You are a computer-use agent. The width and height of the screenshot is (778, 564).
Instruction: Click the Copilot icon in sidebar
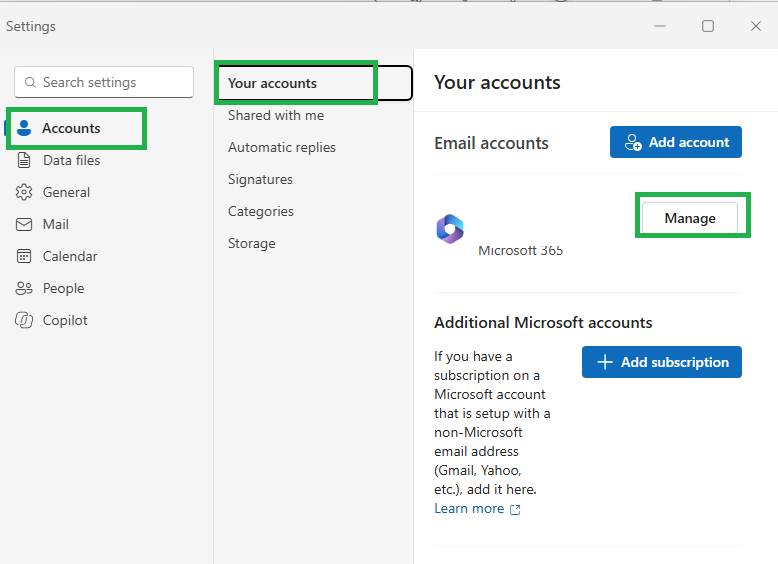(x=24, y=320)
